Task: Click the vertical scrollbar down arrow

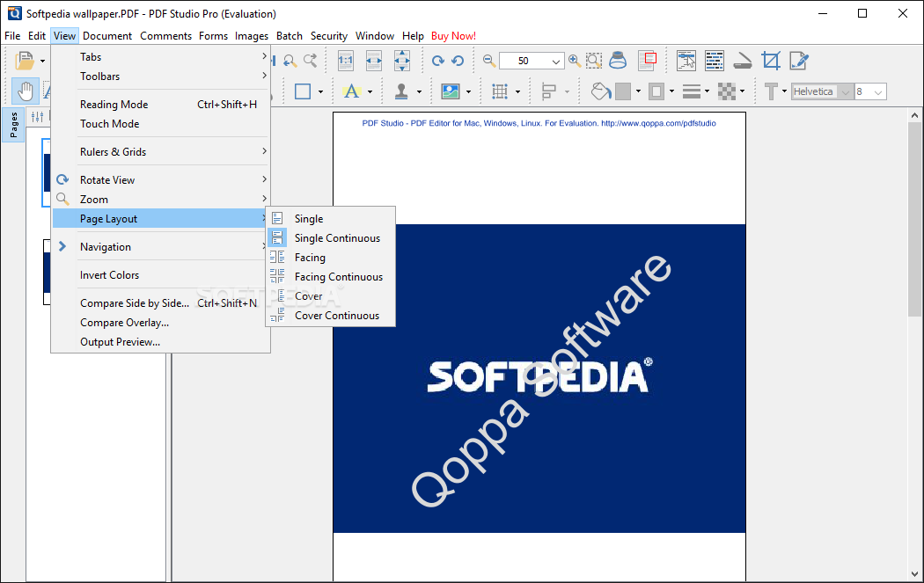Action: [914, 573]
